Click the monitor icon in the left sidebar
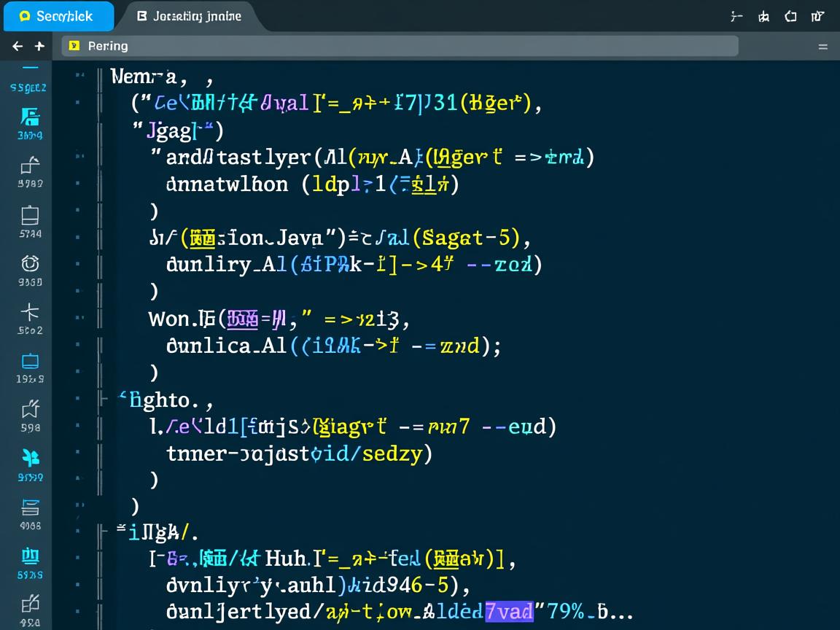The height and width of the screenshot is (630, 840). [30, 361]
